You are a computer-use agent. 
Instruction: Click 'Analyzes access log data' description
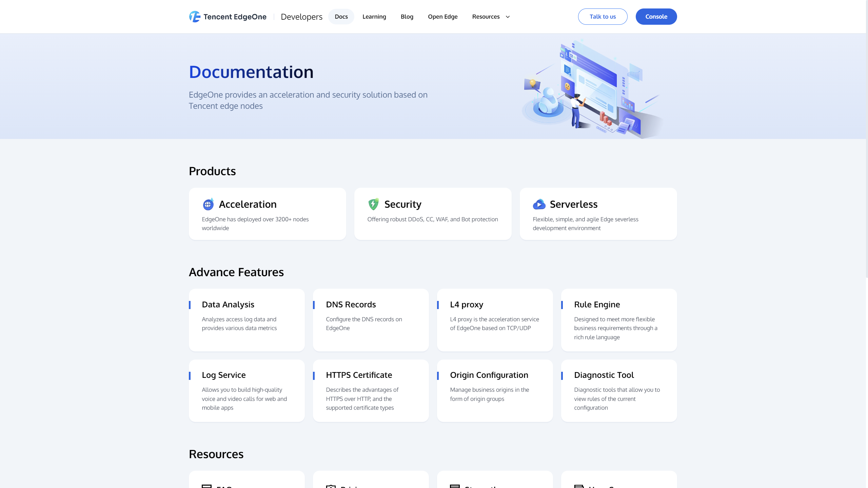click(x=239, y=324)
